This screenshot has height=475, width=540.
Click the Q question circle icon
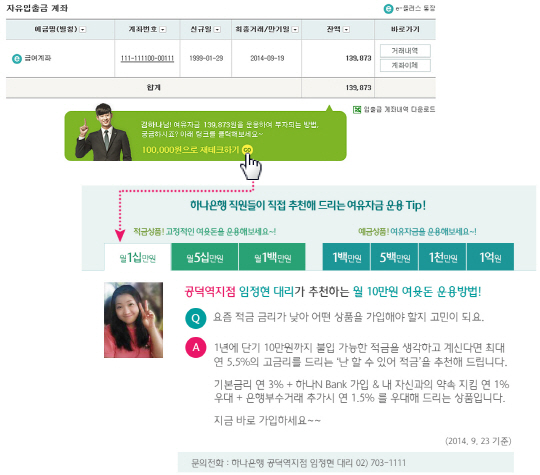(196, 318)
